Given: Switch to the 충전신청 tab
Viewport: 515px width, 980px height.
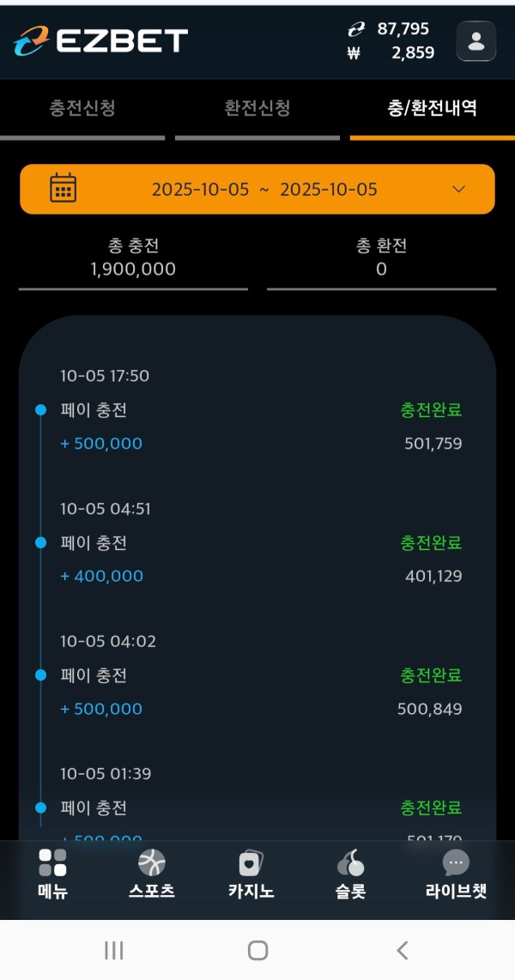Looking at the screenshot, I should pos(82,108).
